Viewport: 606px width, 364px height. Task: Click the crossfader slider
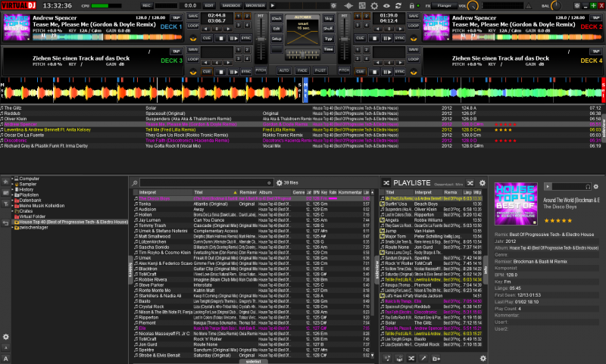tap(302, 55)
